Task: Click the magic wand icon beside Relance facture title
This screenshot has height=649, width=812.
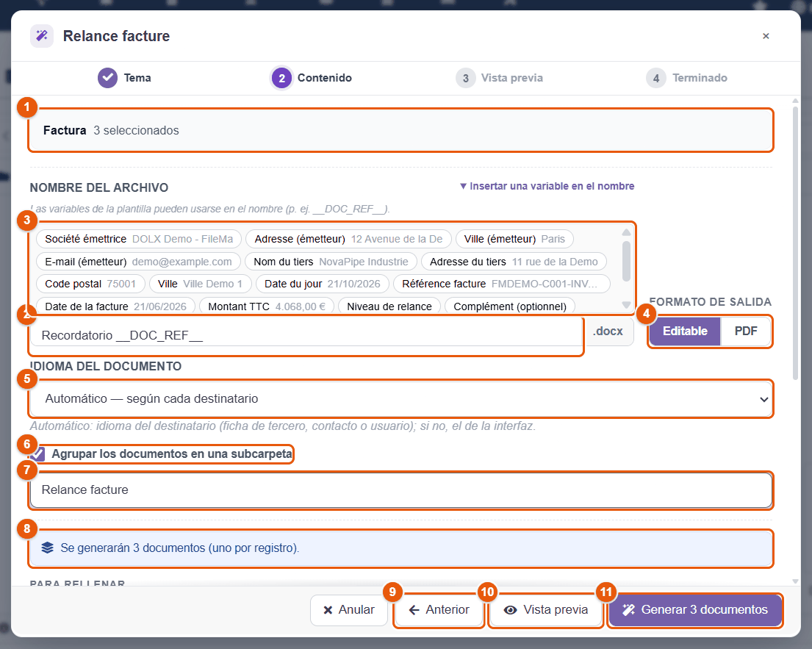Action: 42,36
